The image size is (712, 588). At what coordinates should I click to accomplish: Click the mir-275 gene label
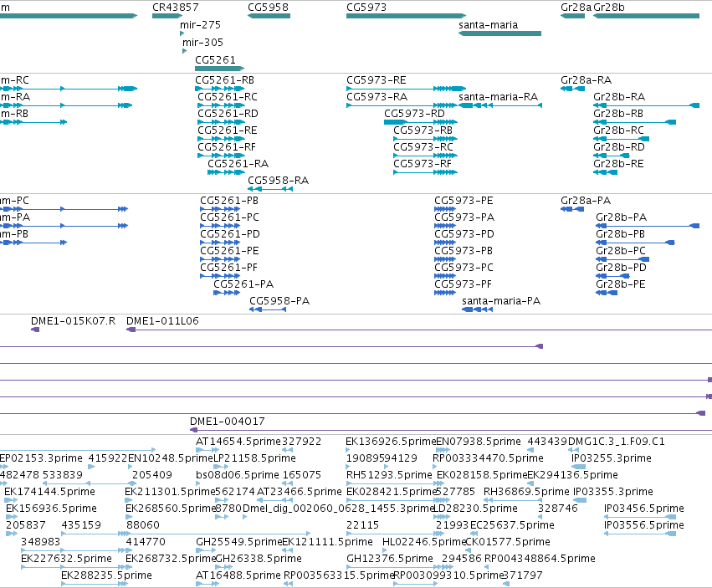[x=200, y=25]
